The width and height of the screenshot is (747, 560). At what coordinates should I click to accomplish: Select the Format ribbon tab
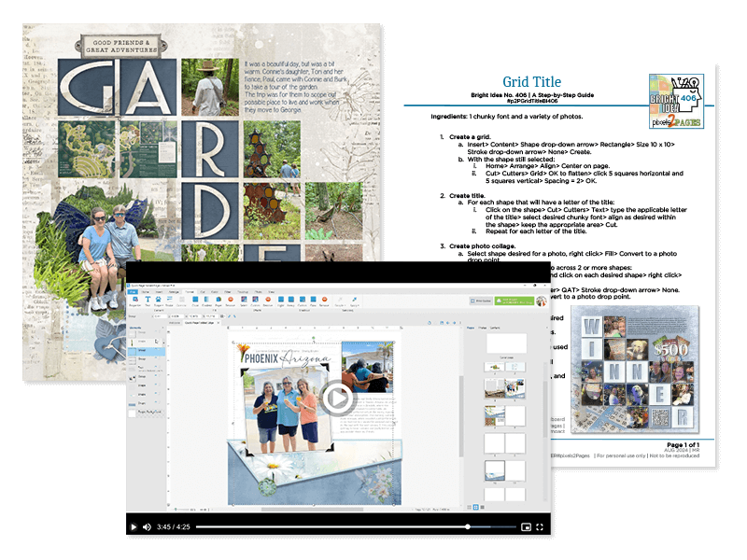(190, 291)
